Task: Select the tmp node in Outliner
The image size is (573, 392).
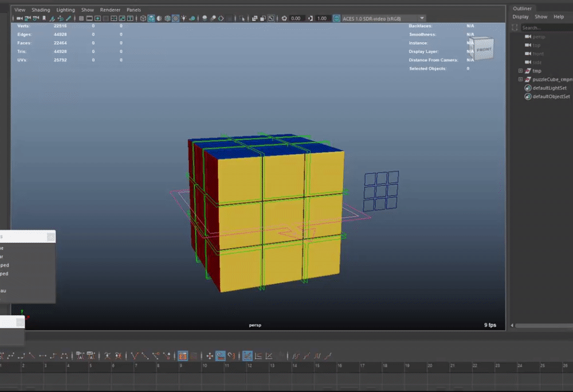Action: (x=537, y=71)
